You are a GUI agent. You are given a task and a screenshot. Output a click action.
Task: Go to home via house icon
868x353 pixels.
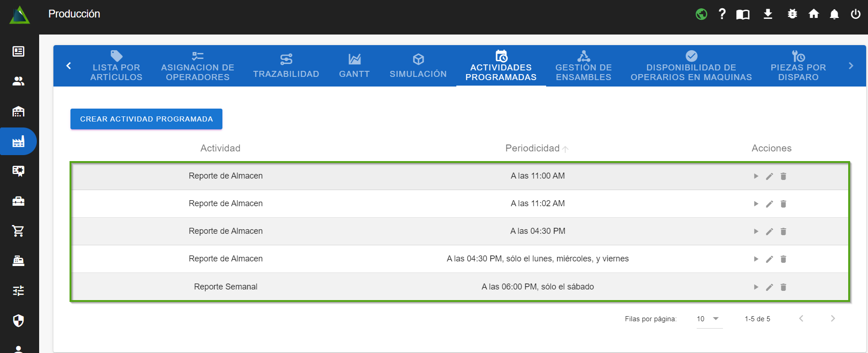click(814, 14)
